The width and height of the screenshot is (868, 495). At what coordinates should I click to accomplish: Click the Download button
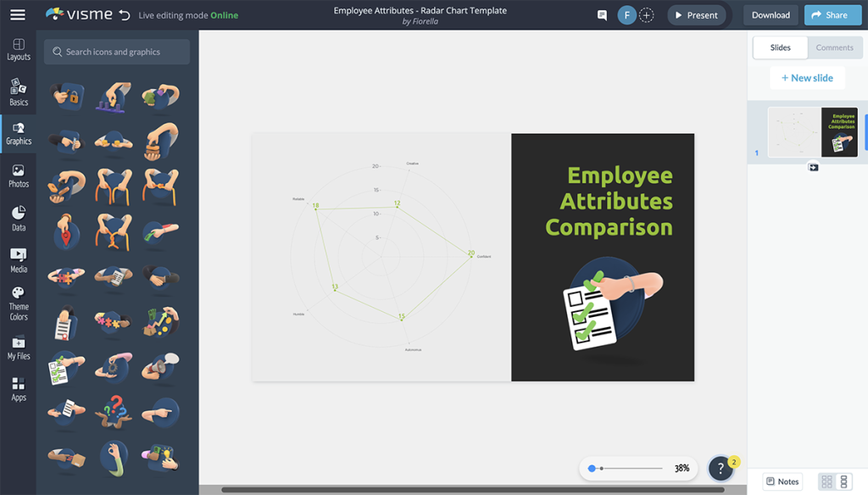tap(770, 14)
